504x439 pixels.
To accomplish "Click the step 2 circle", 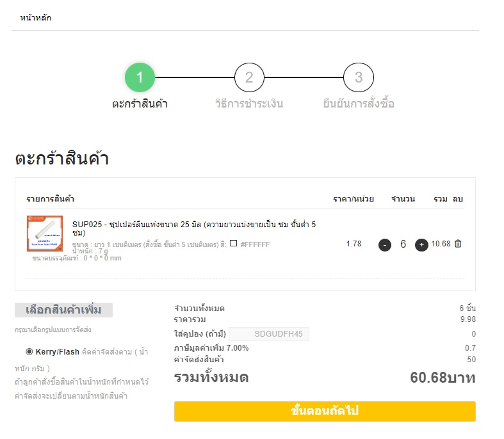I will coord(249,78).
